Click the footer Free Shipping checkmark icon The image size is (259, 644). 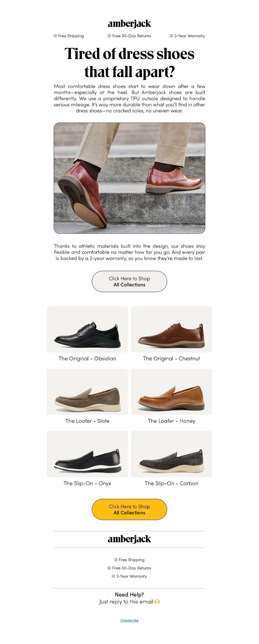(x=116, y=560)
